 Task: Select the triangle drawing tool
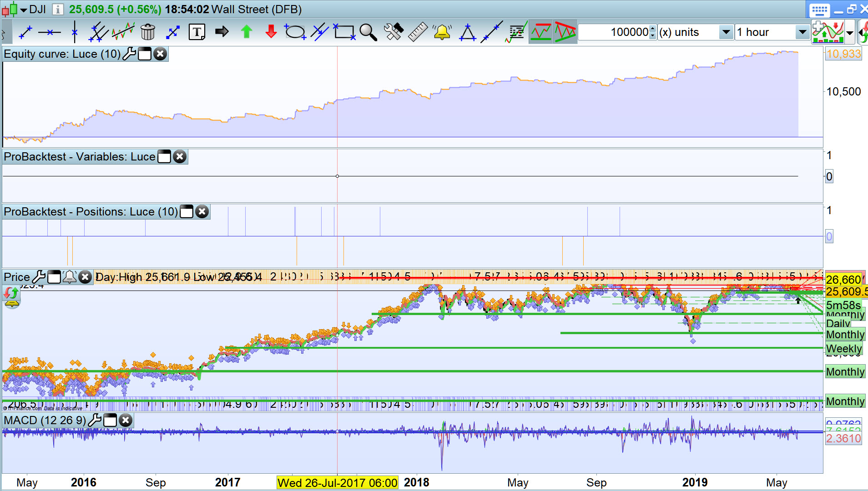click(x=467, y=32)
